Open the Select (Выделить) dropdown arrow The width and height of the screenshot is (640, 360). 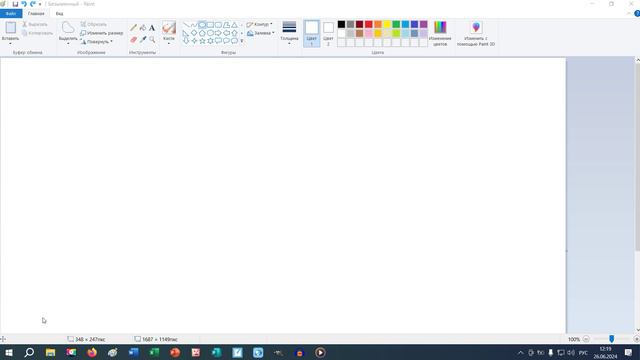point(68,44)
